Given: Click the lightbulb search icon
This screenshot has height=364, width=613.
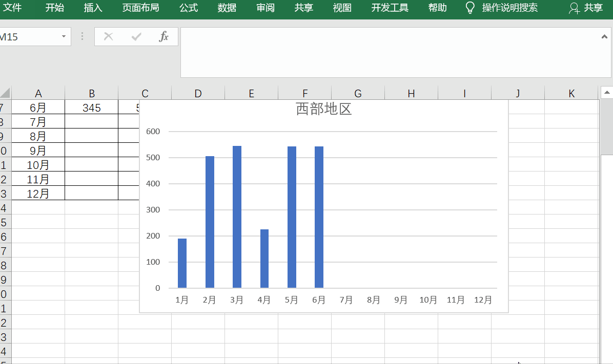Looking at the screenshot, I should point(469,8).
